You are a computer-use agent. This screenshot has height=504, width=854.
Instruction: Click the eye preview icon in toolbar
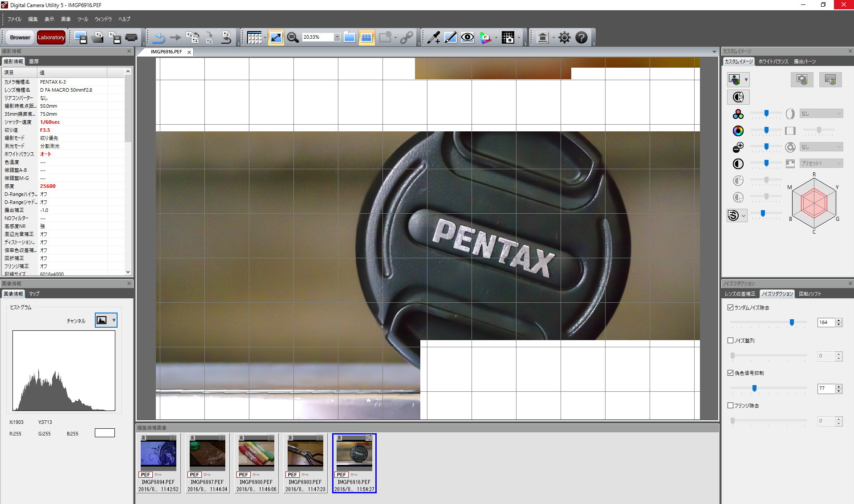pyautogui.click(x=468, y=38)
